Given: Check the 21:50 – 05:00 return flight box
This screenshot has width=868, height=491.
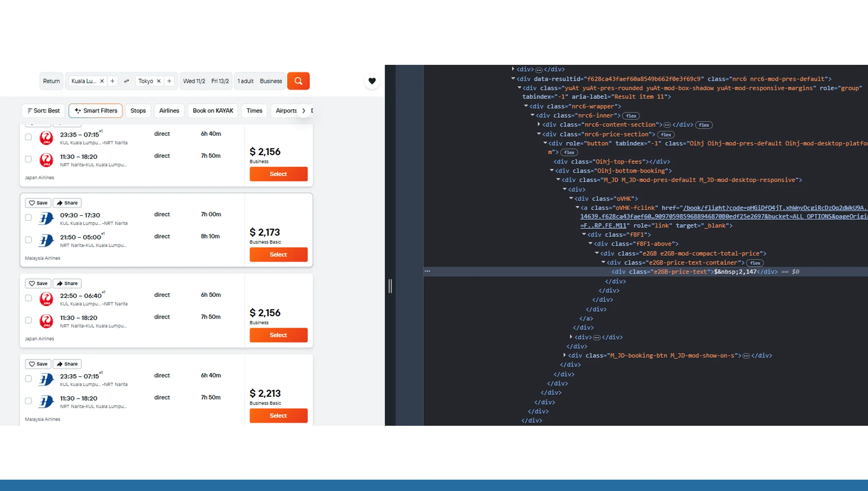Looking at the screenshot, I should point(29,239).
